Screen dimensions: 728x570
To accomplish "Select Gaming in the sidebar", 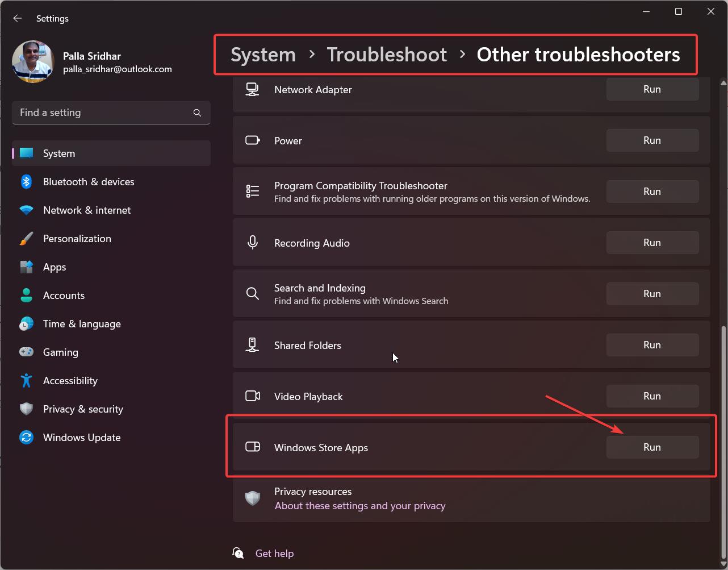I will (x=111, y=352).
